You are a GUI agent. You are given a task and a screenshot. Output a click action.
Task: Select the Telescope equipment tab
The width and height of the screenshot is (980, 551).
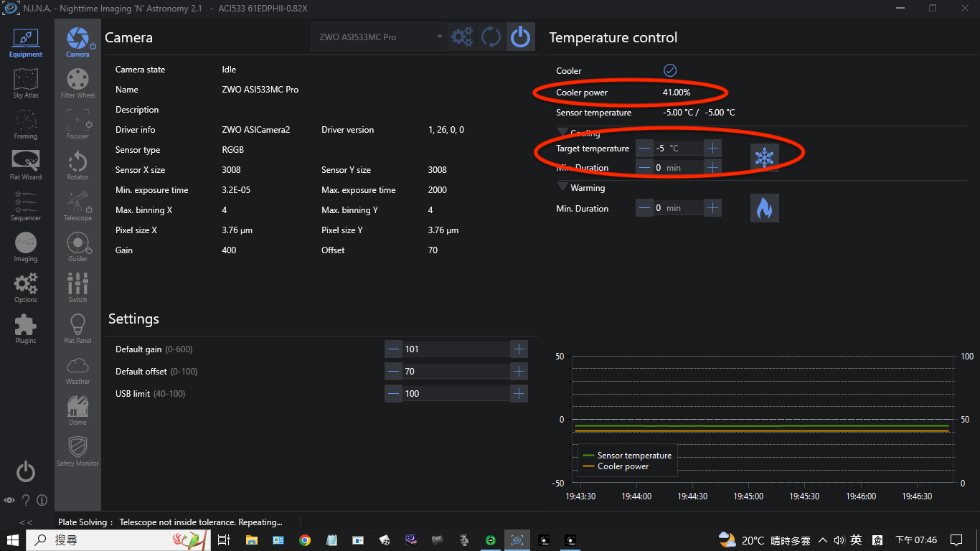tap(77, 206)
